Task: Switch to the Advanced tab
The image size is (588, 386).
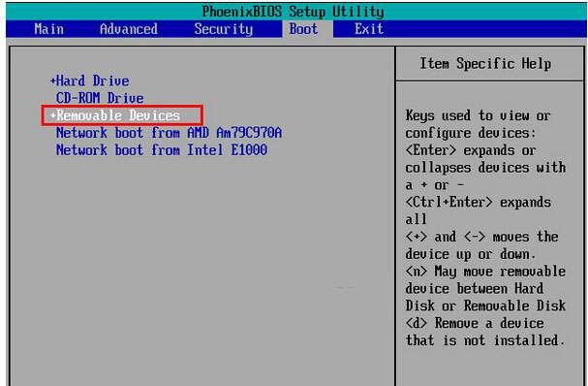Action: [x=129, y=29]
